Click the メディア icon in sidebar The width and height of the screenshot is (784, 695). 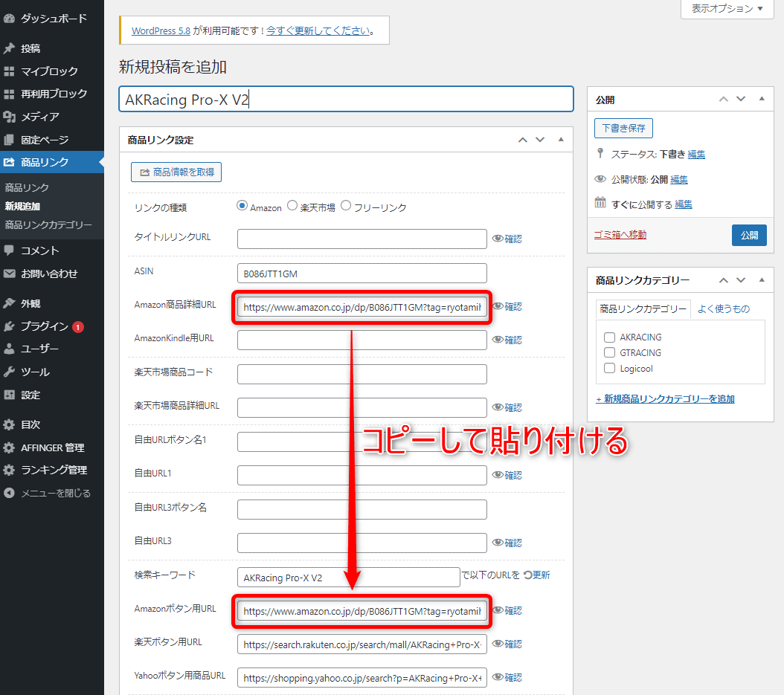tap(9, 117)
